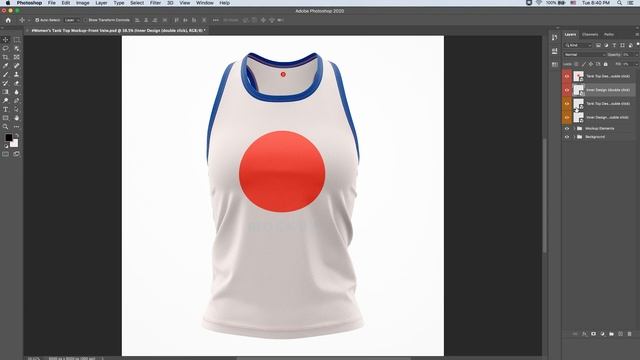The image size is (640, 360).
Task: Open the Move tool preset picker arrow
Action: 29,20
